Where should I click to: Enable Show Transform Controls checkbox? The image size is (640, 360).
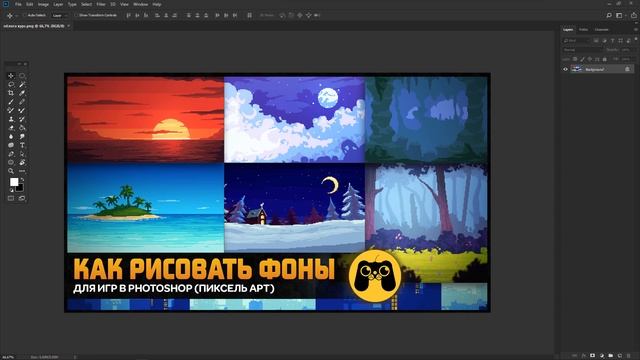click(76, 15)
